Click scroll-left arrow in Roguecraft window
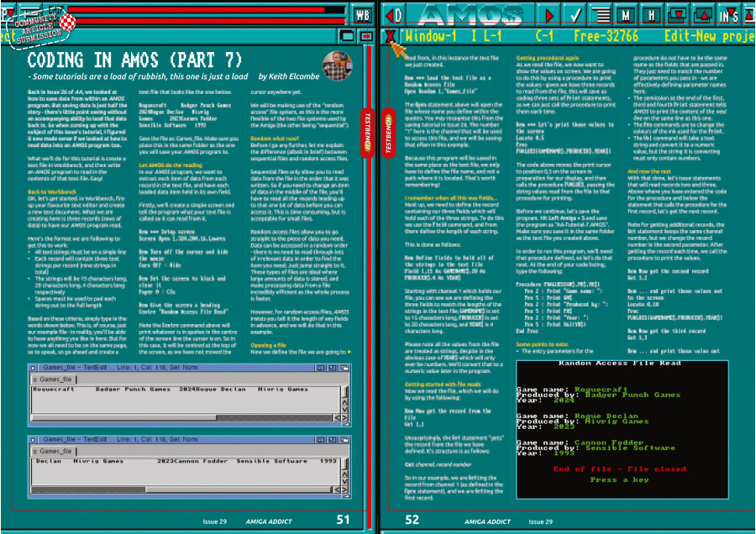The height and width of the screenshot is (534, 756). pyautogui.click(x=338, y=417)
